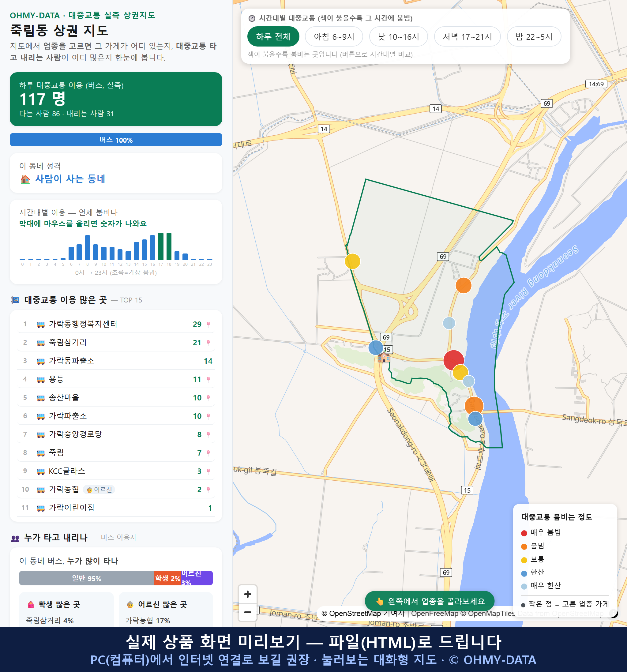Click the pin icon in 가락파출소 row

208,416
